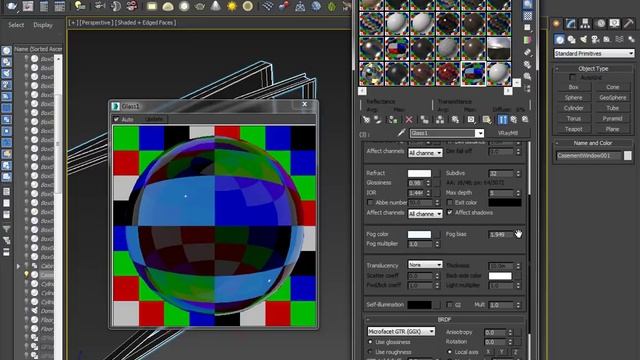Click the Teapot primitive button
This screenshot has width=640, height=360.
(573, 129)
